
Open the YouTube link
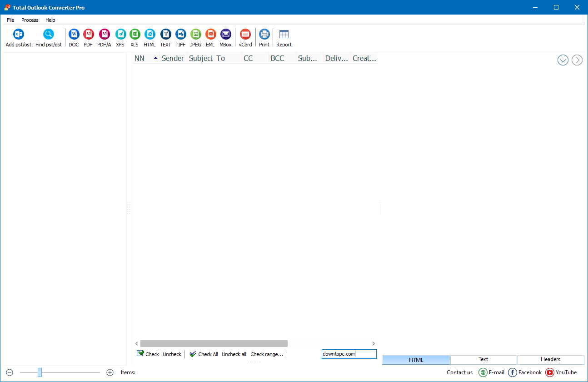pos(561,372)
